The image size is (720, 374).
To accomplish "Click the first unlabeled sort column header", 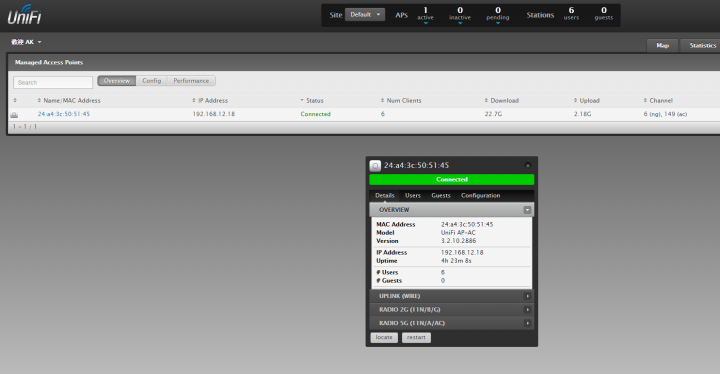I will (15, 101).
